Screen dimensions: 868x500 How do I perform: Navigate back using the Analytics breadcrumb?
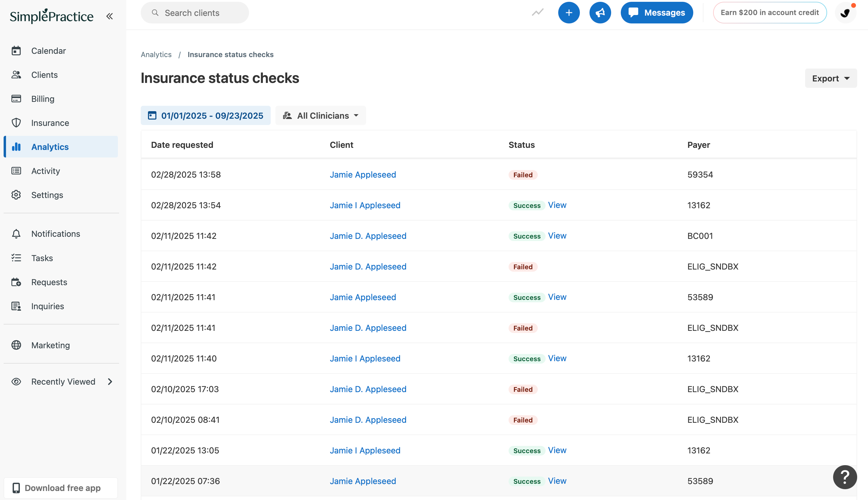[x=156, y=54]
